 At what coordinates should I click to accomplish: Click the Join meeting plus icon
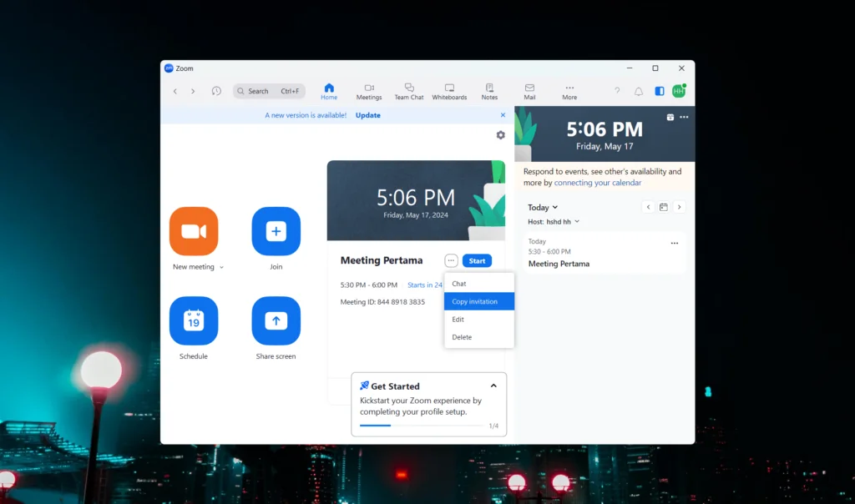[276, 231]
